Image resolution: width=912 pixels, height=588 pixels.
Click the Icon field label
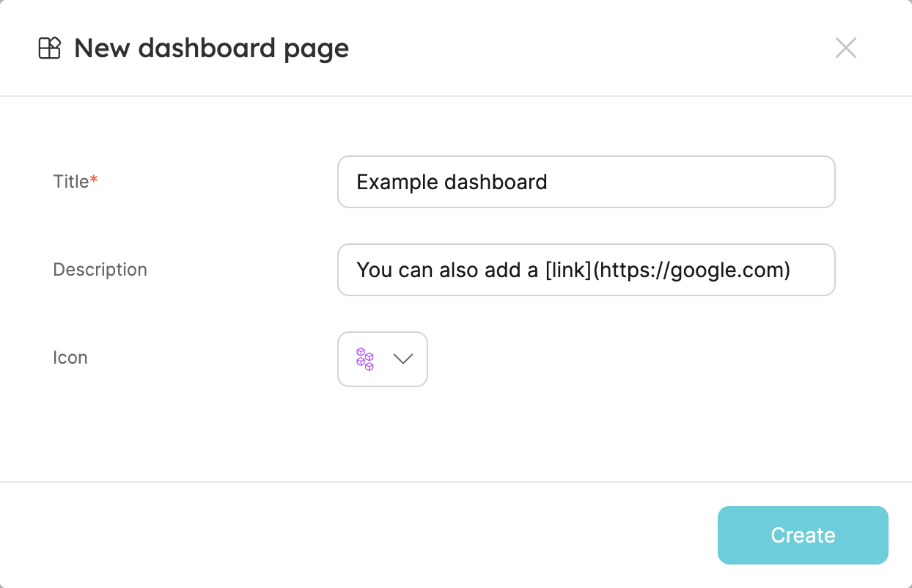tap(70, 358)
